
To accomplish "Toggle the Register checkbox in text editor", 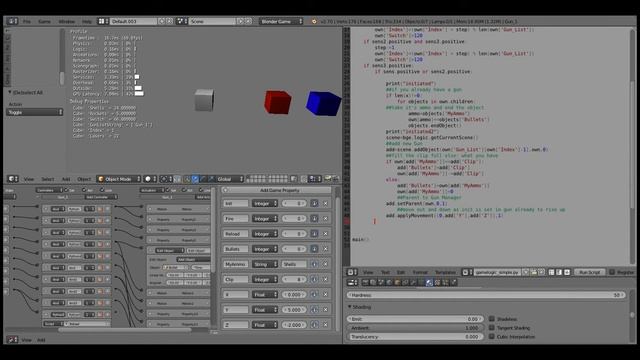I will pyautogui.click(x=612, y=272).
